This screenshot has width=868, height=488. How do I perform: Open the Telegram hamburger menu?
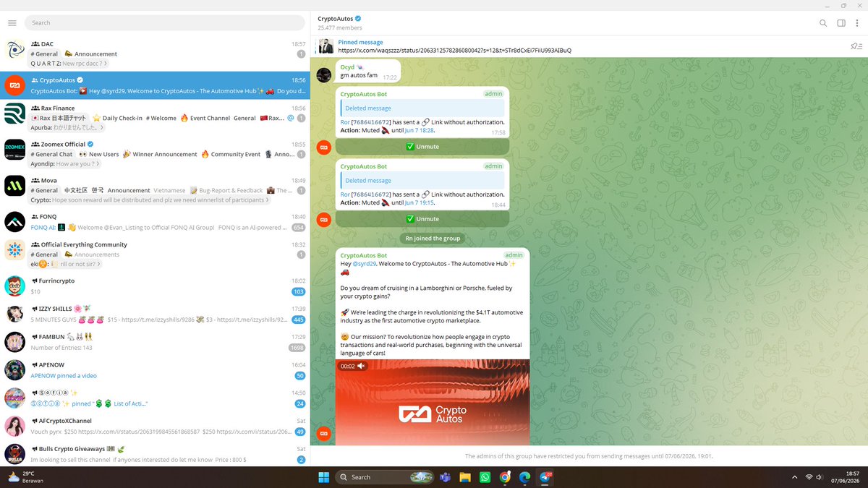point(12,23)
